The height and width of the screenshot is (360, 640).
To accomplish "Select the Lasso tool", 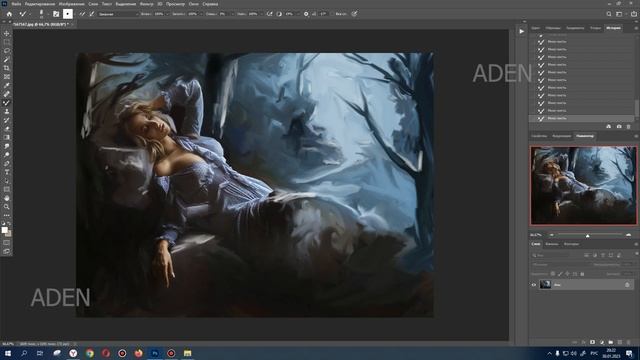I will point(7,51).
